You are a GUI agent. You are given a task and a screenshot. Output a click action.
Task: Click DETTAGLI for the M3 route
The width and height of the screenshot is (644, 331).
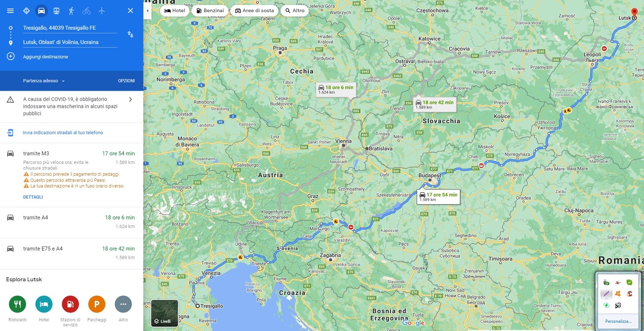click(x=33, y=197)
